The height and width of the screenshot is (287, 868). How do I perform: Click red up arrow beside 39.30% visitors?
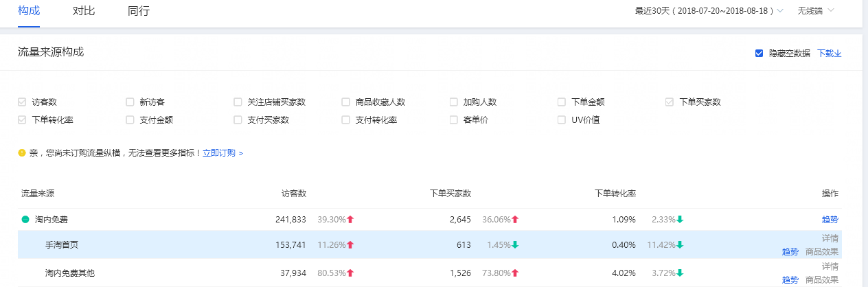(350, 220)
